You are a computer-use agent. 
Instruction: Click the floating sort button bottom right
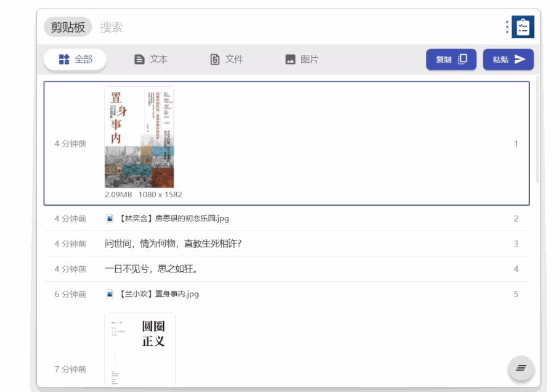521,368
